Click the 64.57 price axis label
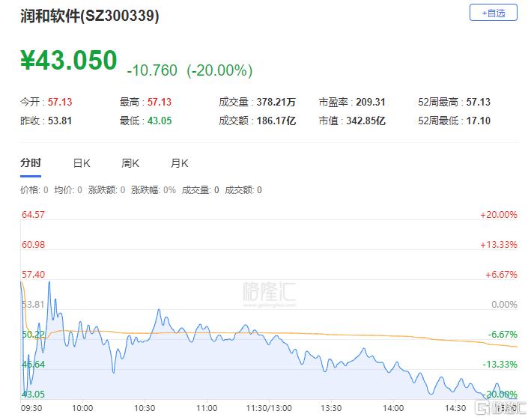This screenshot has width=531, height=420. point(33,215)
